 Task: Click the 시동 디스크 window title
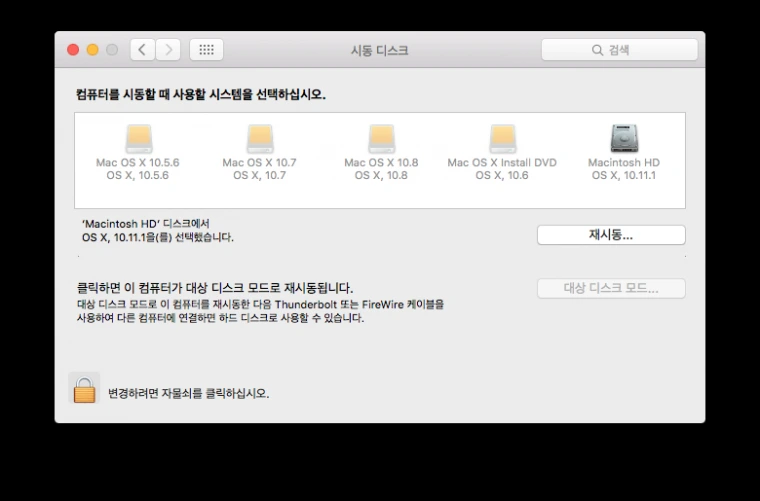pos(380,50)
